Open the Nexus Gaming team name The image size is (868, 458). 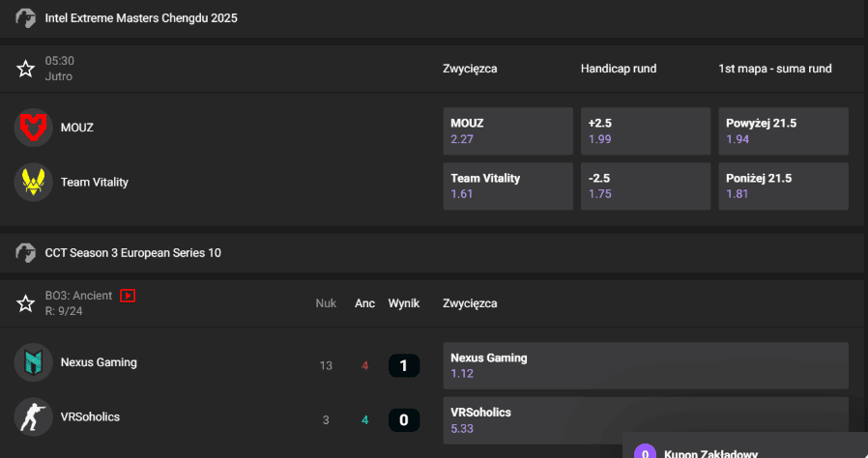point(99,362)
